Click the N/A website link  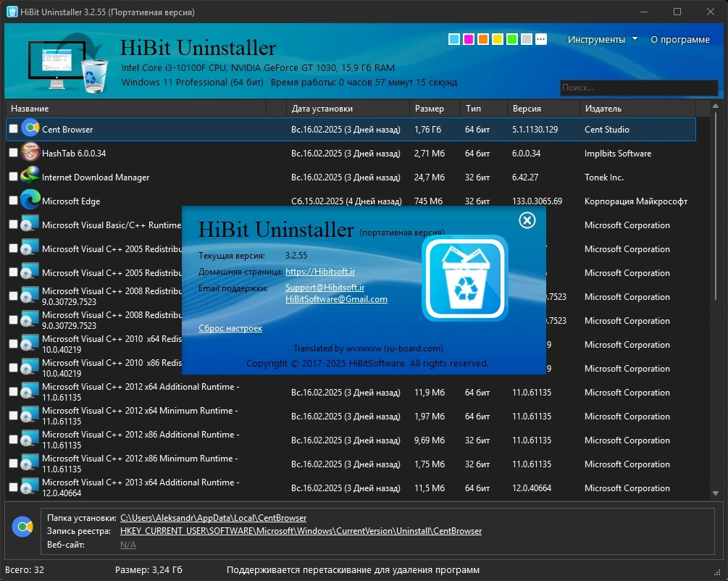coord(128,544)
